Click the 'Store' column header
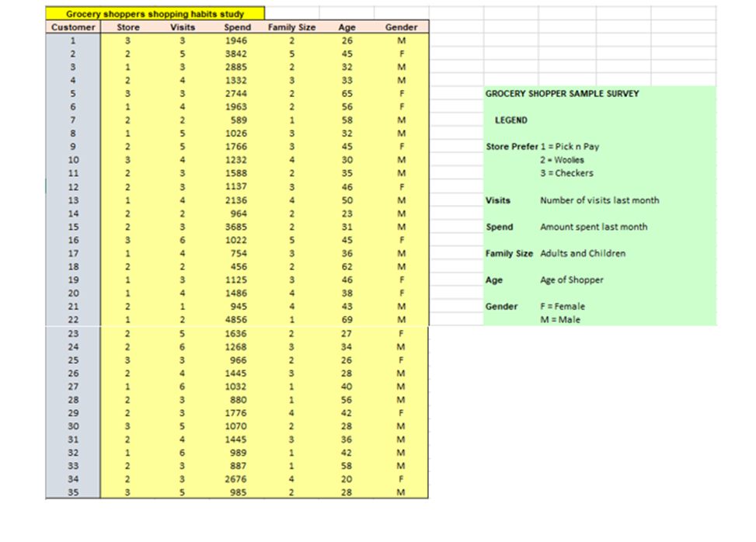Screen dimensions: 756x542 coord(127,26)
